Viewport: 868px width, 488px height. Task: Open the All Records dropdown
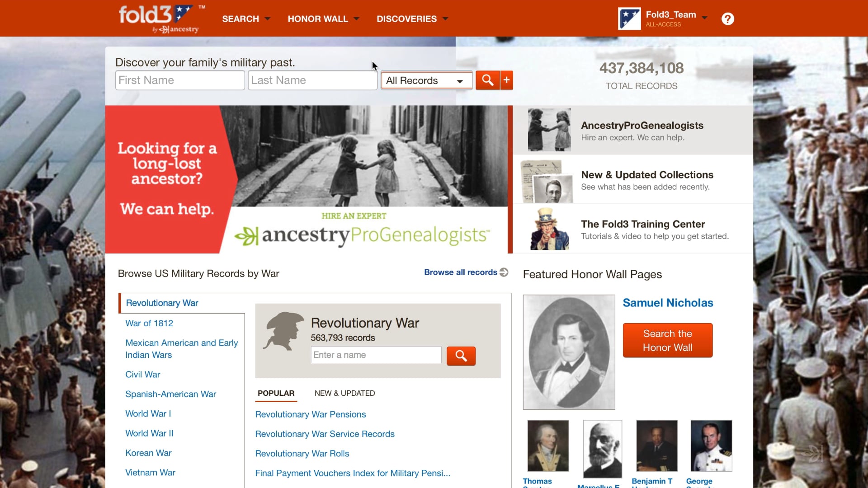(x=426, y=80)
